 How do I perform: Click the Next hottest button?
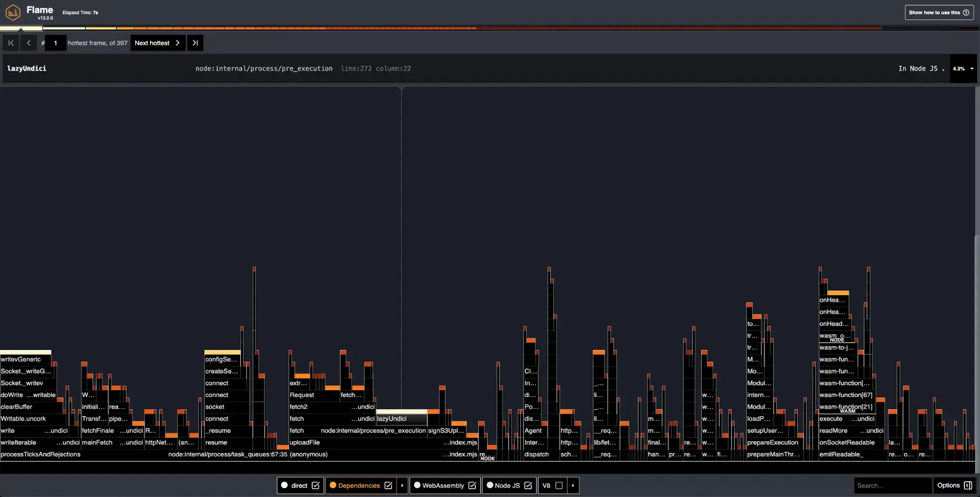point(157,43)
